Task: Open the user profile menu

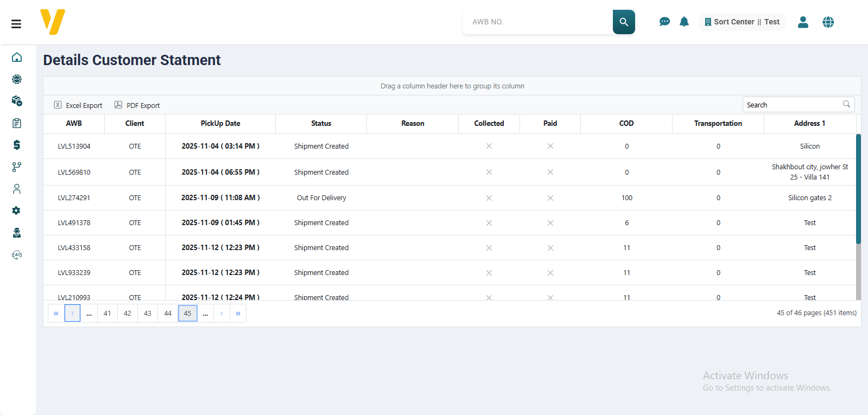Action: (x=803, y=22)
